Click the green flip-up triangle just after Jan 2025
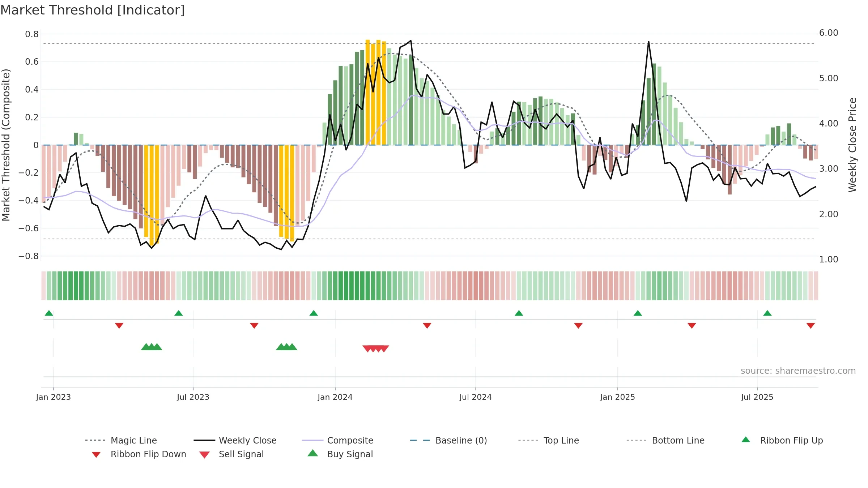This screenshot has width=868, height=488. pyautogui.click(x=638, y=313)
